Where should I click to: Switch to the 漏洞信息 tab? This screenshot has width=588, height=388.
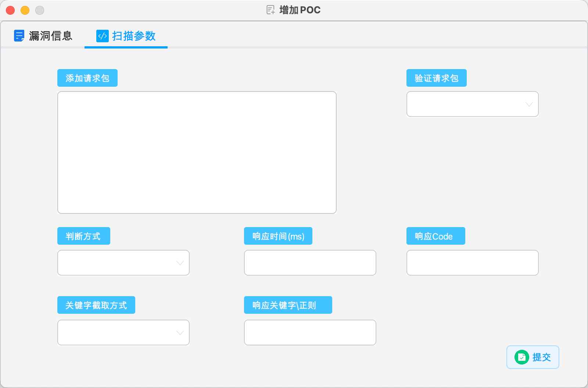tap(51, 36)
